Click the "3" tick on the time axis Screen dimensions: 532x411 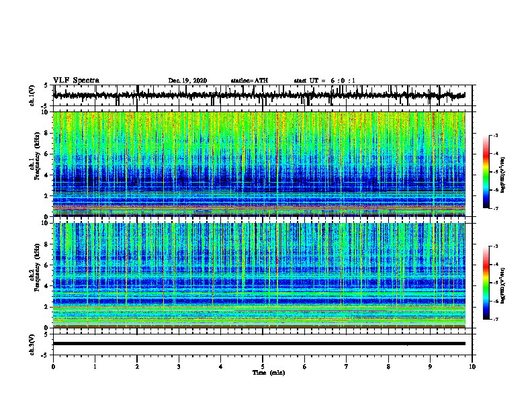tap(179, 367)
